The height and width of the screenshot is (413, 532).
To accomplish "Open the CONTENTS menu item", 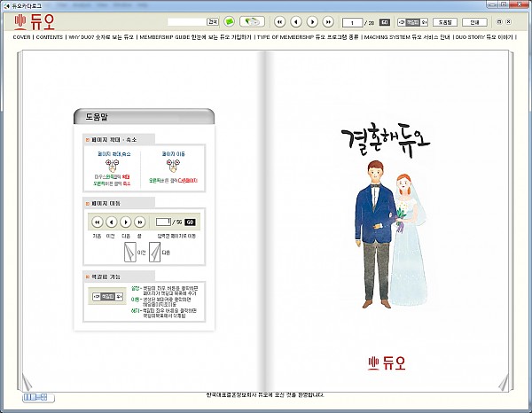I will pyautogui.click(x=49, y=37).
